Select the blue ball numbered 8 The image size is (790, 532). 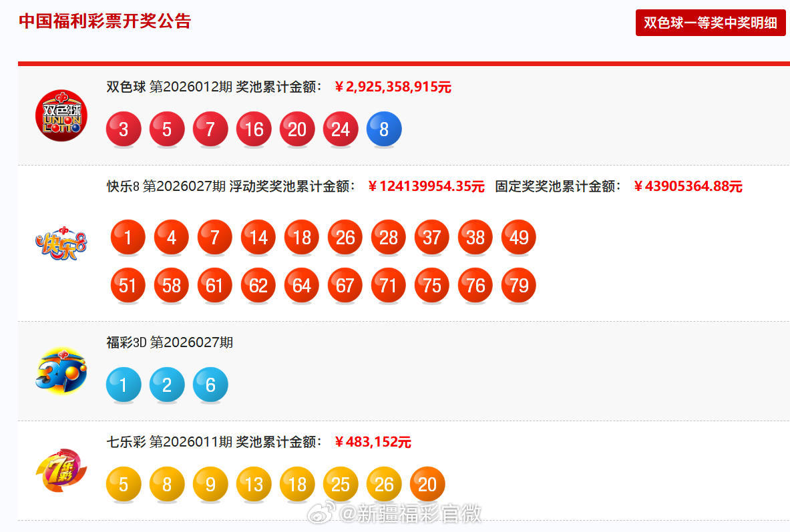(x=383, y=129)
